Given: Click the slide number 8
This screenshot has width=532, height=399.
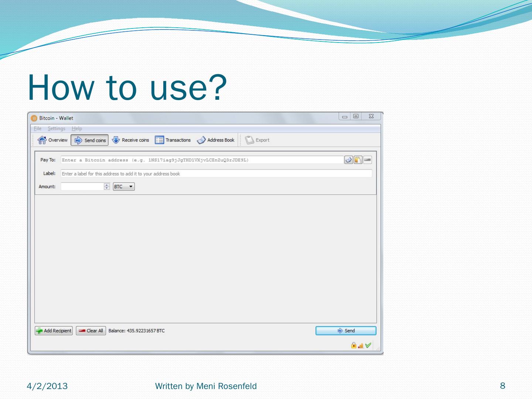Looking at the screenshot, I should pyautogui.click(x=502, y=386).
